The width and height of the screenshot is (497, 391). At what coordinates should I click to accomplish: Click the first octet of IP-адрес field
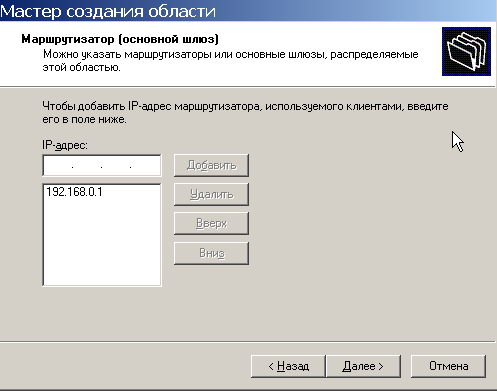click(x=58, y=166)
